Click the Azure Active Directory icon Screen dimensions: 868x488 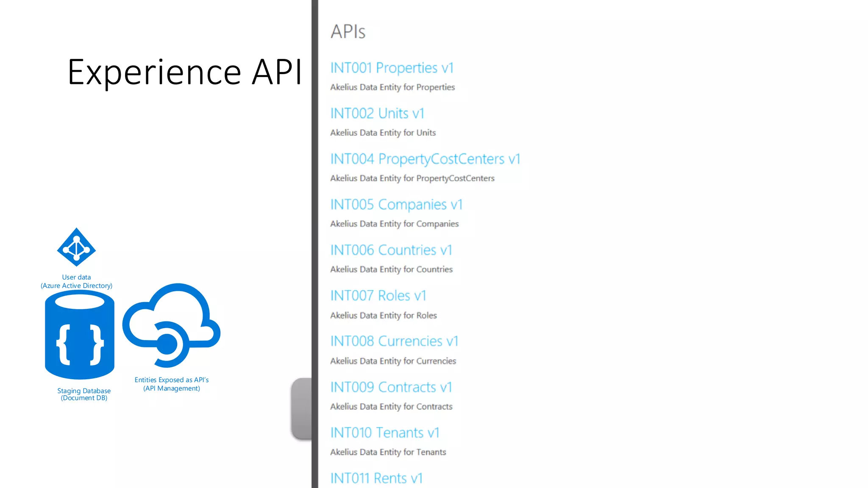pyautogui.click(x=76, y=247)
